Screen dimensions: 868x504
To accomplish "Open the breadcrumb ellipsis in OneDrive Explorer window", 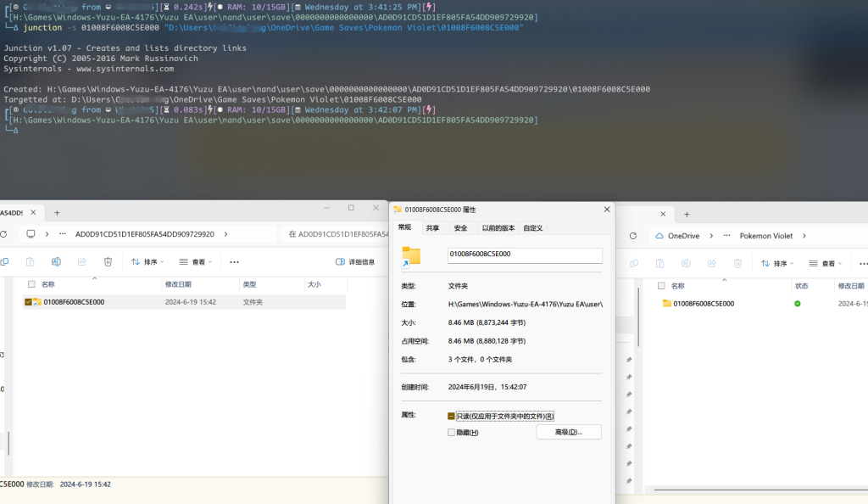I will point(726,236).
